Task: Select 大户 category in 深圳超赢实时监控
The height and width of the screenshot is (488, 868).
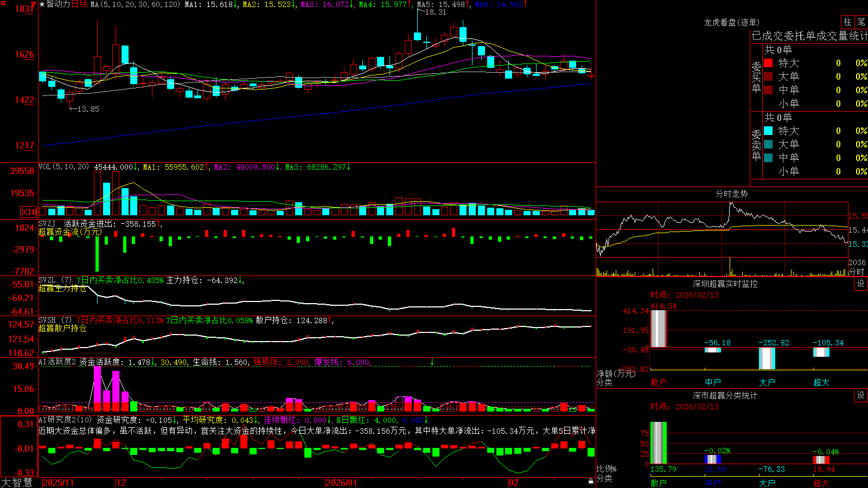Action: tap(767, 382)
